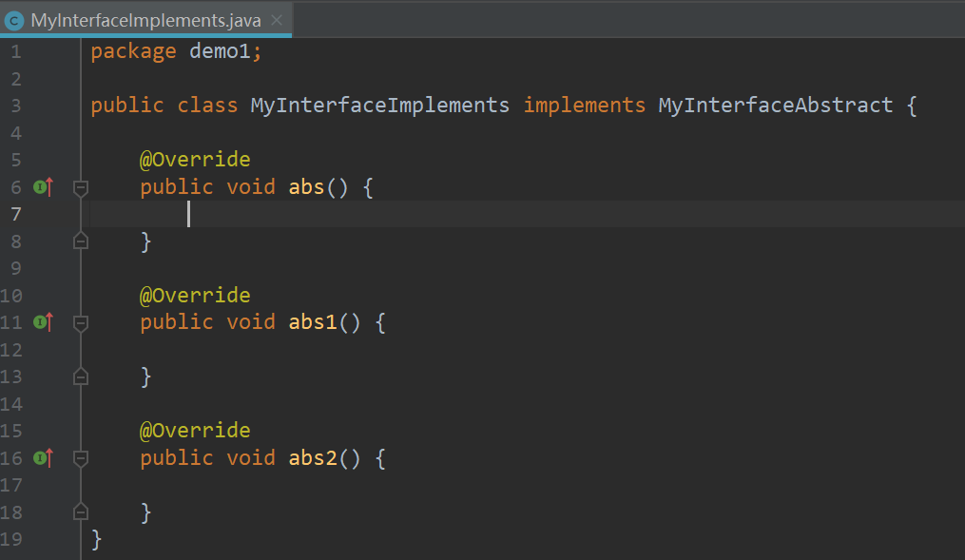Click the @Override annotation on line 10

(x=195, y=296)
